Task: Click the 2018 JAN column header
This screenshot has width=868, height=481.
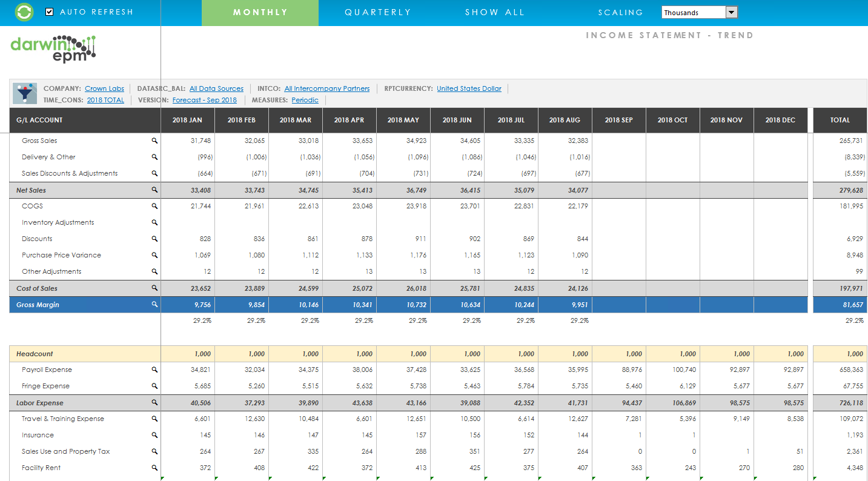Action: [187, 120]
